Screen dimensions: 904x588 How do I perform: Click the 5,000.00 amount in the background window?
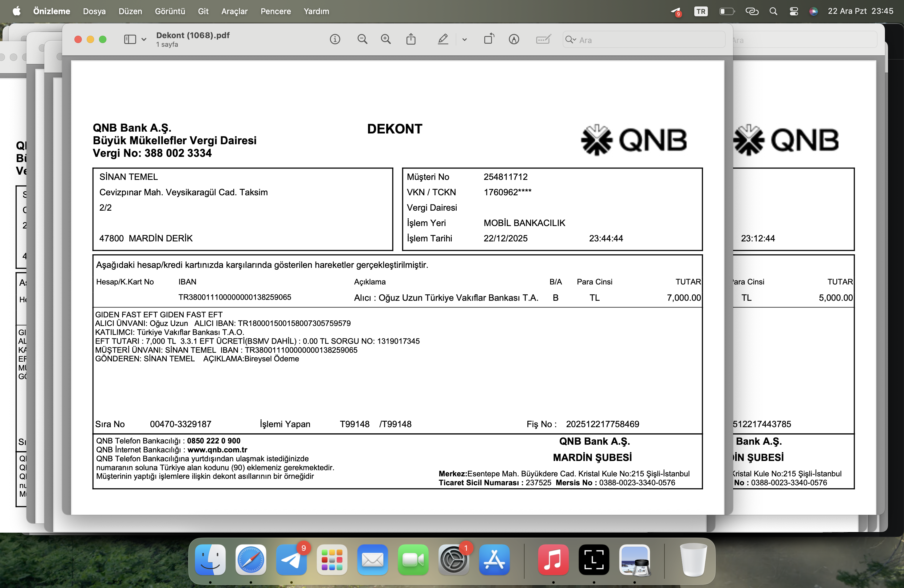pyautogui.click(x=836, y=298)
